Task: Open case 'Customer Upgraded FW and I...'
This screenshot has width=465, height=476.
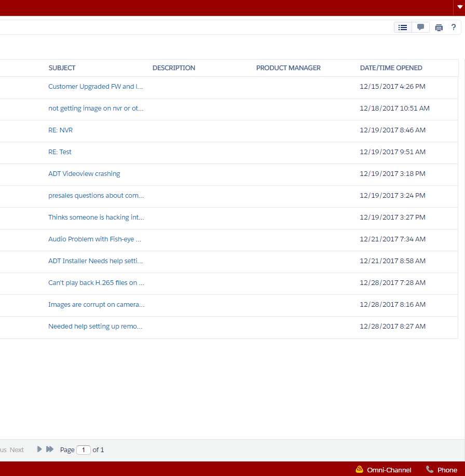Action: [x=95, y=87]
